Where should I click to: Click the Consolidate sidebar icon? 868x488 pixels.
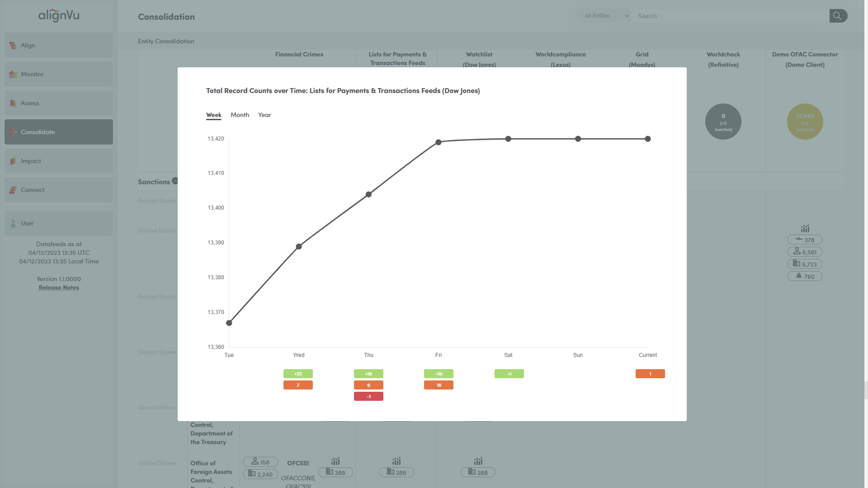13,132
